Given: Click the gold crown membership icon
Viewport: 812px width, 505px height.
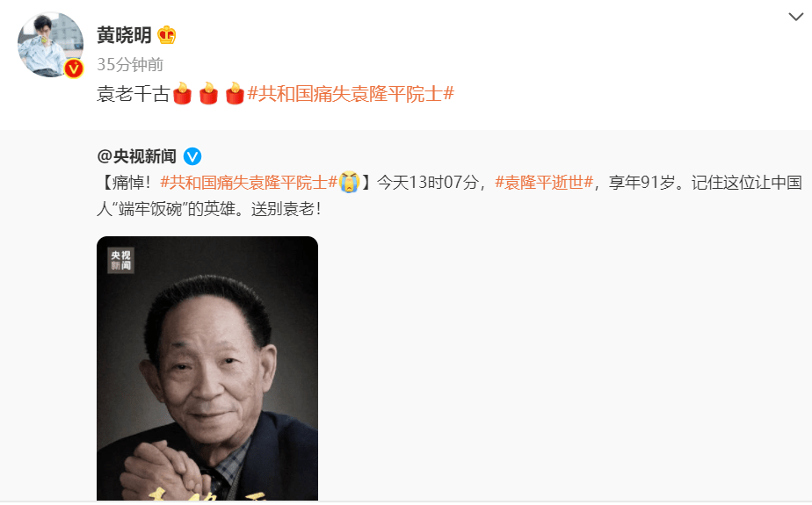Looking at the screenshot, I should pos(166,35).
